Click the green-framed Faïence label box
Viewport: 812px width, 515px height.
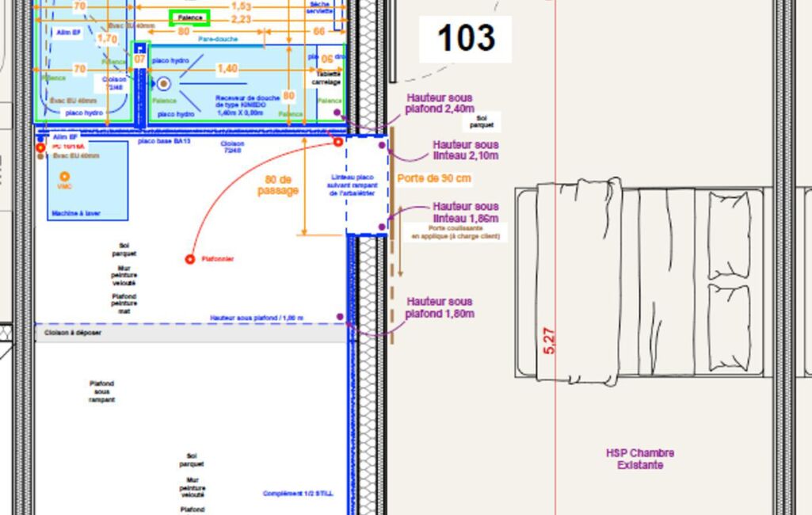pos(189,17)
